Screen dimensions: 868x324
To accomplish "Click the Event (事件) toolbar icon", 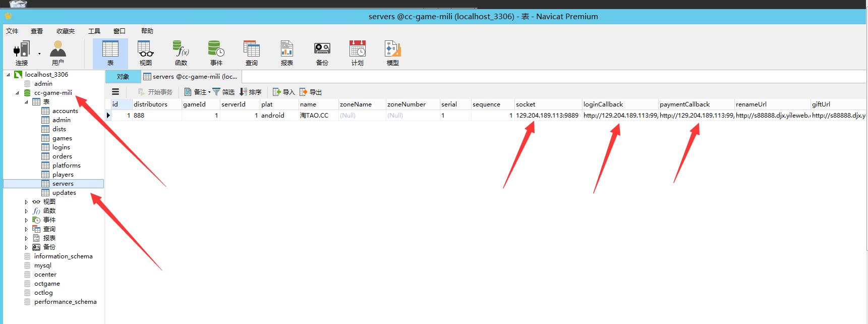I will tap(216, 53).
